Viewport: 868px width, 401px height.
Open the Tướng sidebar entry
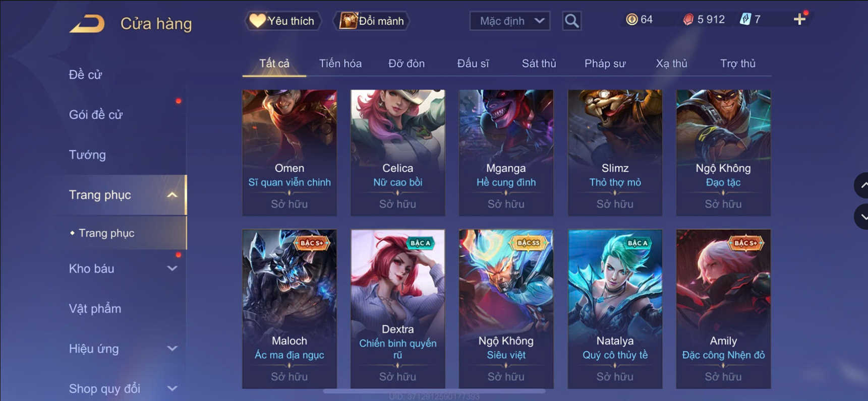point(87,155)
